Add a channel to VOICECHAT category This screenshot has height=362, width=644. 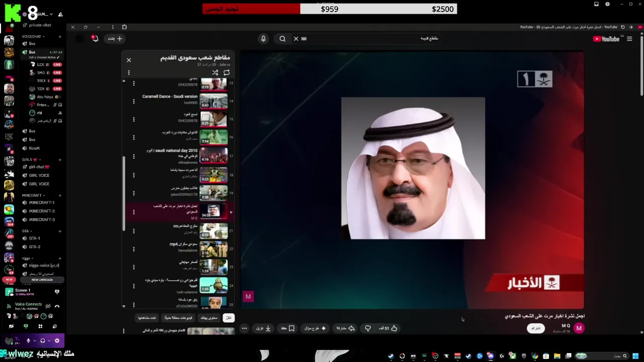tap(60, 37)
